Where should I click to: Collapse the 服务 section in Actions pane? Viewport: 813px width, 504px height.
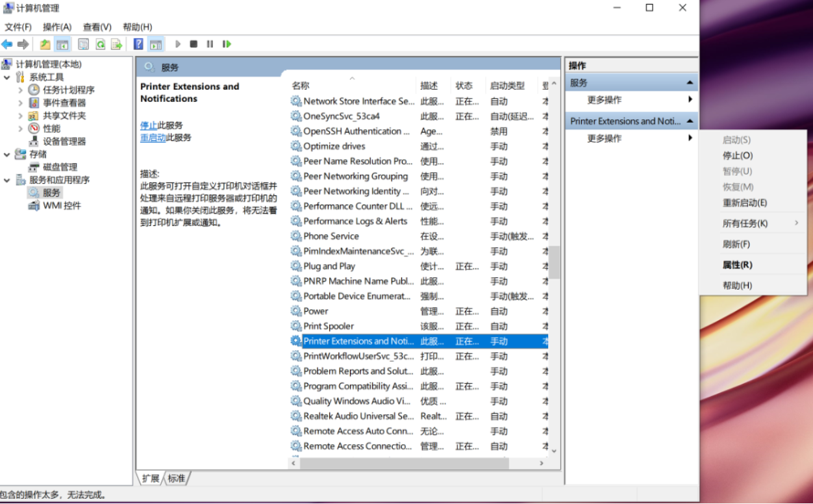[x=690, y=83]
